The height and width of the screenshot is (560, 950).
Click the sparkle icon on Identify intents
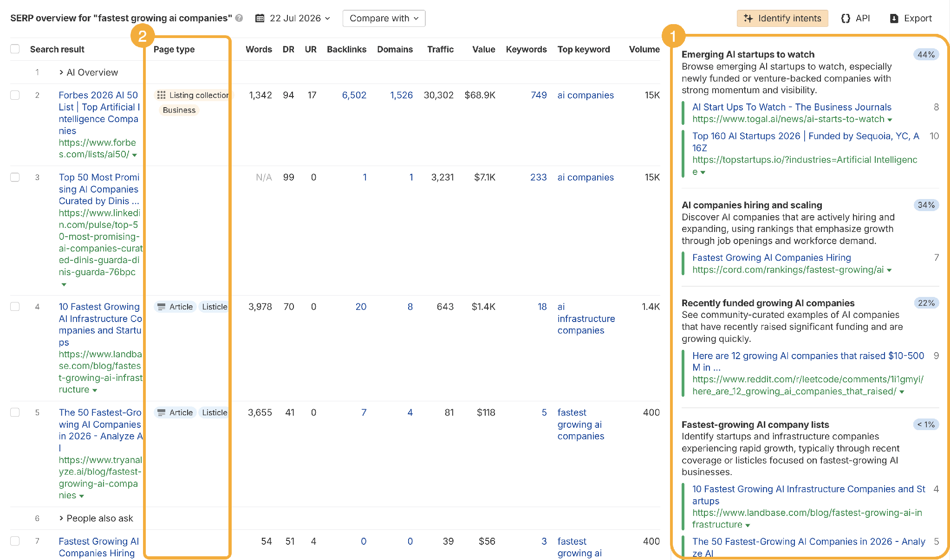[x=748, y=18]
